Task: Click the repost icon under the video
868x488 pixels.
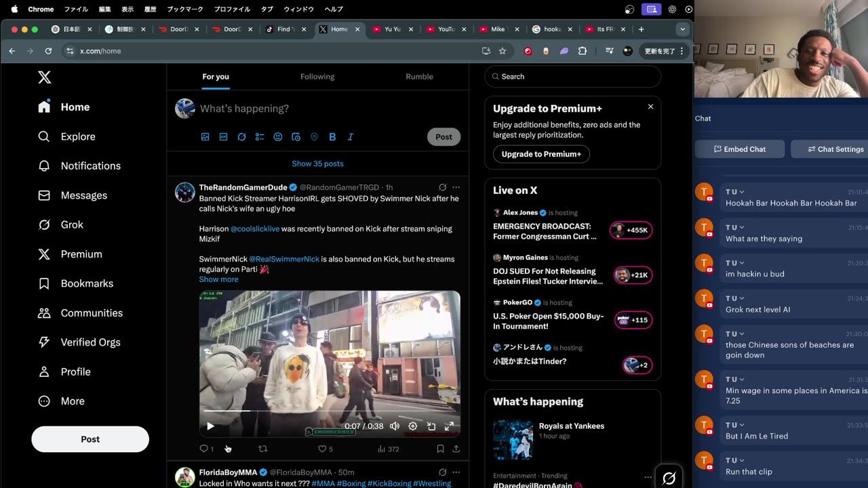Action: pos(263,449)
